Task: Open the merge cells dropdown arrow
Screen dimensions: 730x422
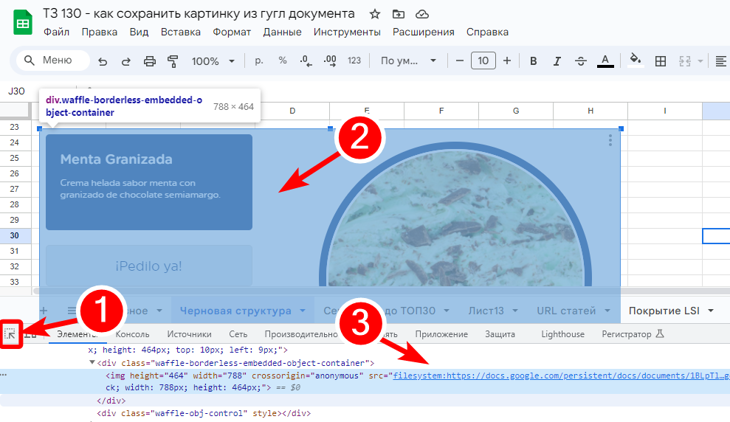Action: tap(700, 61)
